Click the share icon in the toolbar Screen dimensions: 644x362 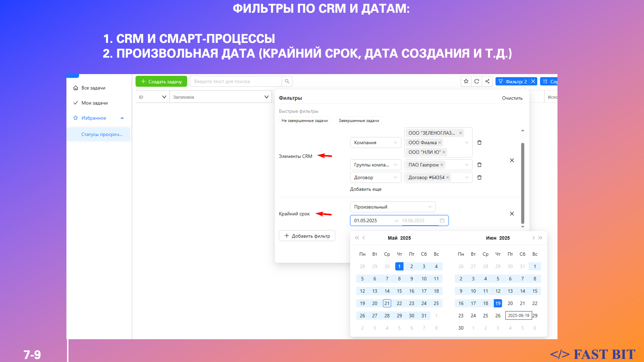tap(487, 81)
